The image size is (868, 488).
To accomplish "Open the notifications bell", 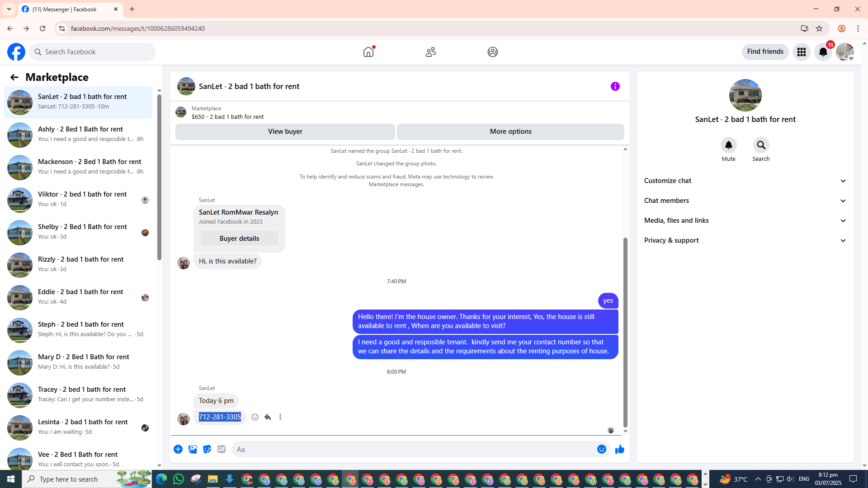I will (x=823, y=52).
